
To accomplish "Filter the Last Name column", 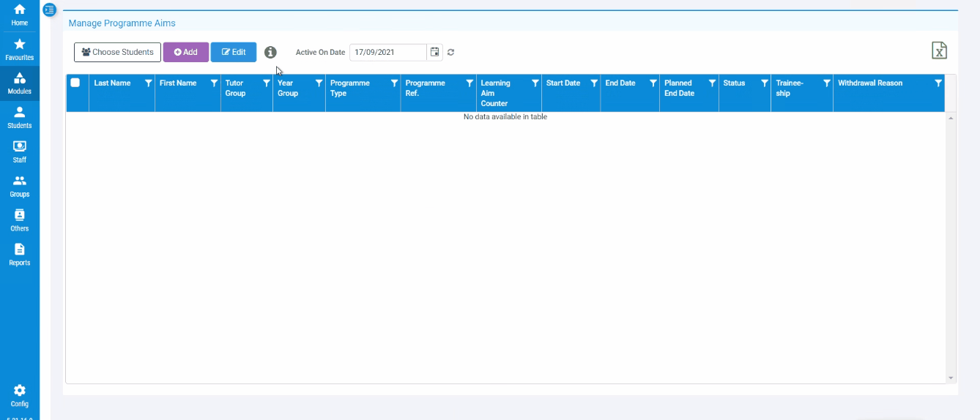I will tap(148, 83).
